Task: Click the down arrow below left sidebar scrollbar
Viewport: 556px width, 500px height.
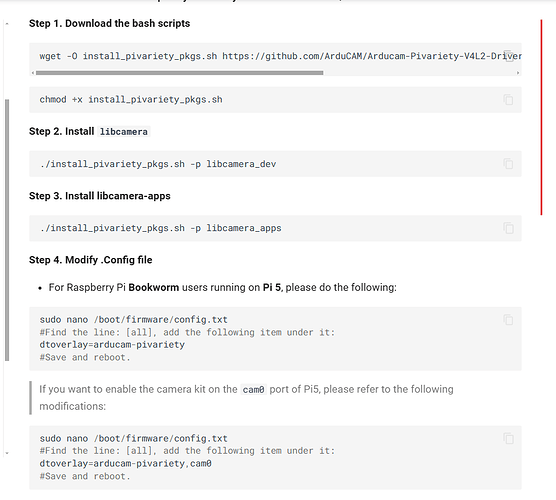Action: coord(7,453)
